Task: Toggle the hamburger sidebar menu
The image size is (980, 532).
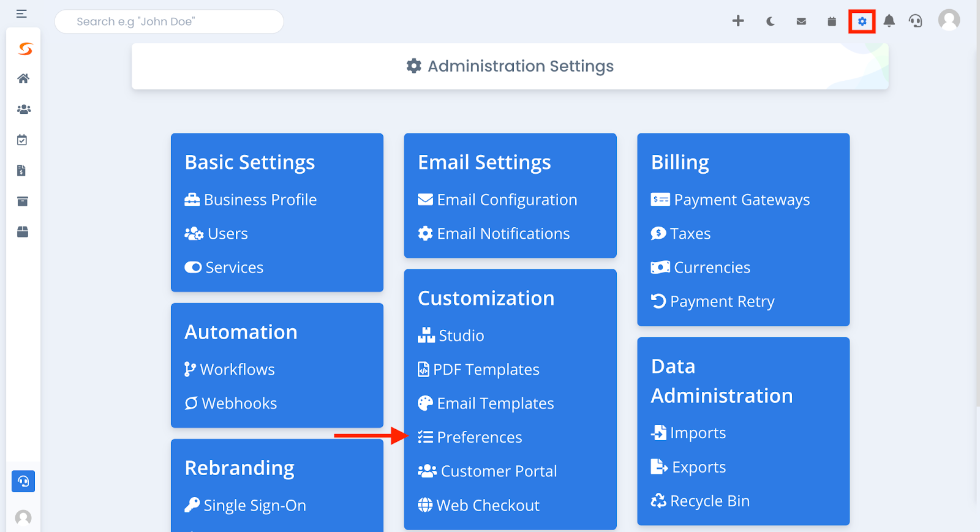Action: tap(21, 13)
